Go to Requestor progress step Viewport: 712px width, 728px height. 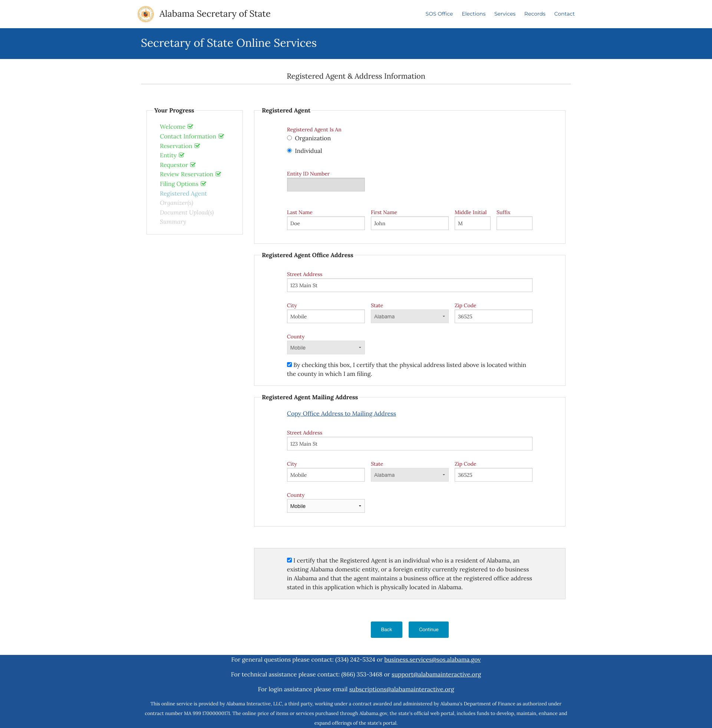coord(174,165)
